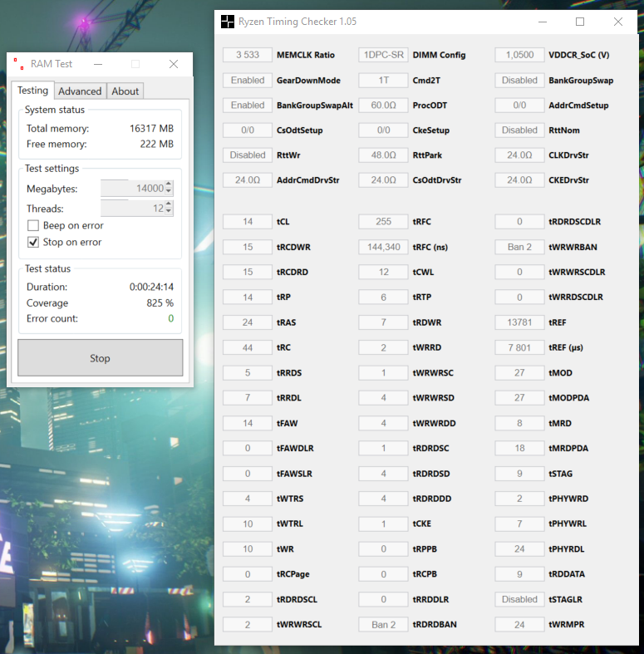Click the RttWr Disabled field
644x654 pixels.
point(248,155)
